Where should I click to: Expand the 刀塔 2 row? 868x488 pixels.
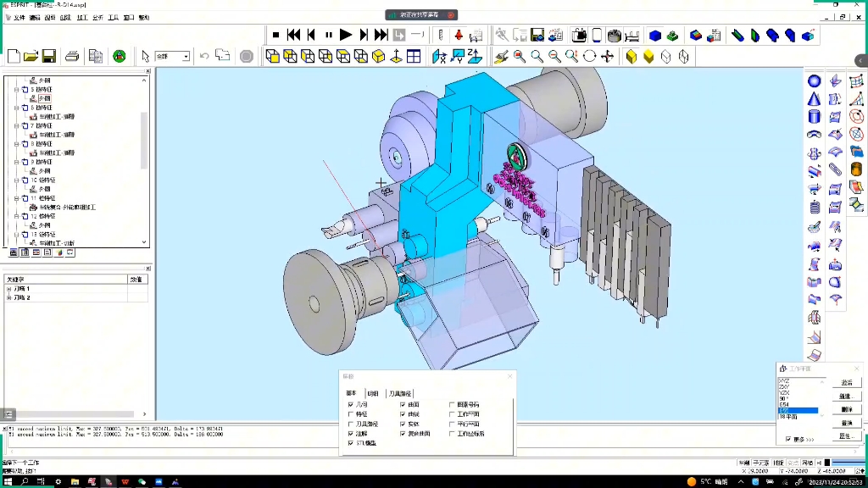coord(8,297)
